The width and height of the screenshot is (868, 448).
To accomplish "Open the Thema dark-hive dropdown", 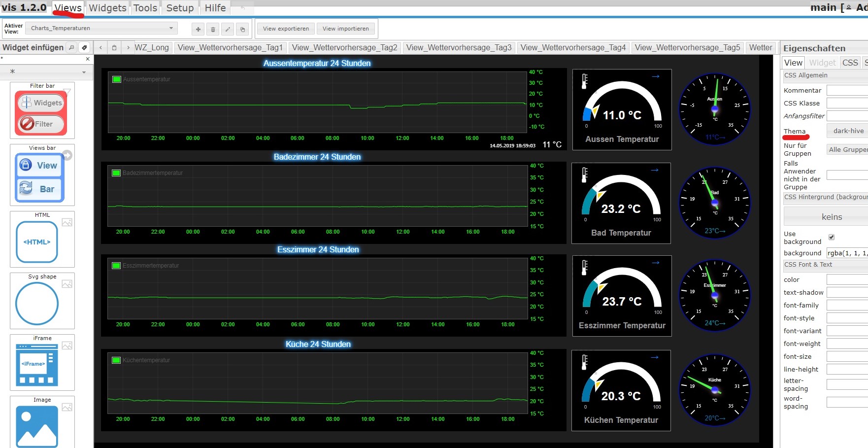I will tap(847, 131).
